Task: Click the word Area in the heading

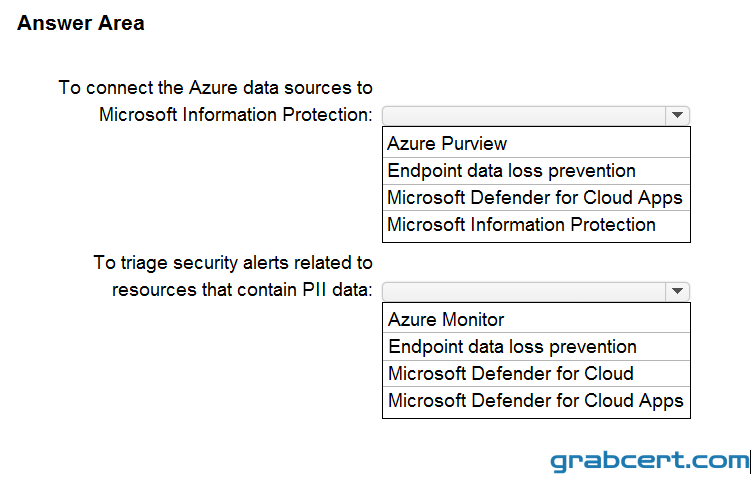Action: [121, 23]
